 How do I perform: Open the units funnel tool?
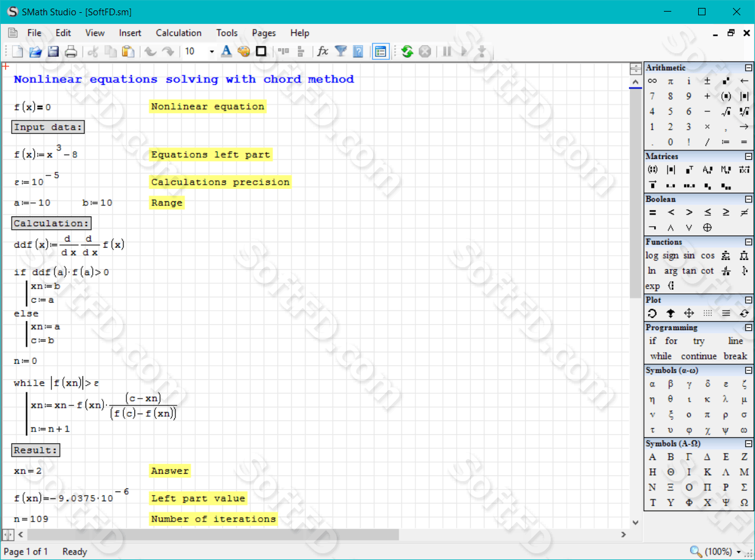341,51
